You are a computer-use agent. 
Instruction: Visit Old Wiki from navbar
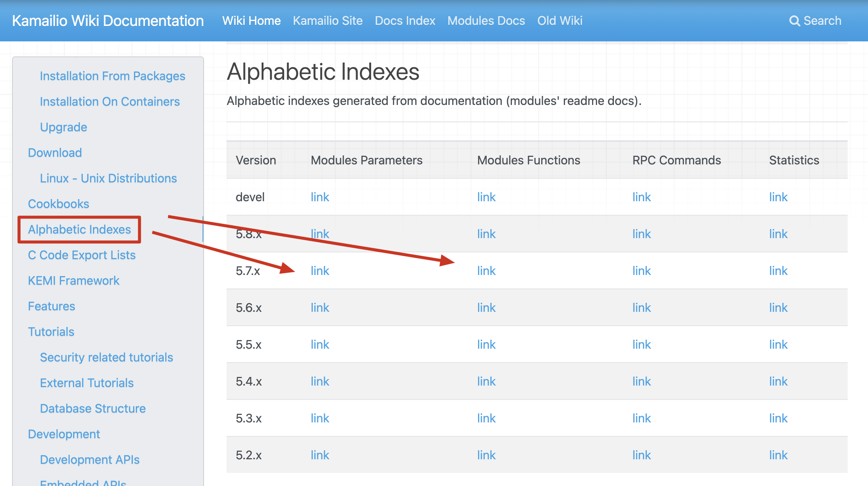(560, 21)
